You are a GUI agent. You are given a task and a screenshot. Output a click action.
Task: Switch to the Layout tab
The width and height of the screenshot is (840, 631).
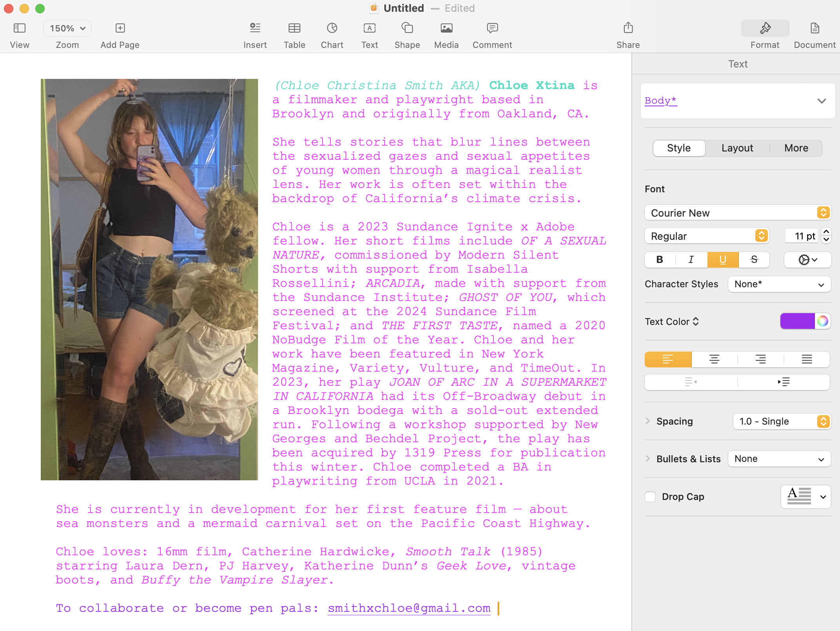[x=737, y=148]
